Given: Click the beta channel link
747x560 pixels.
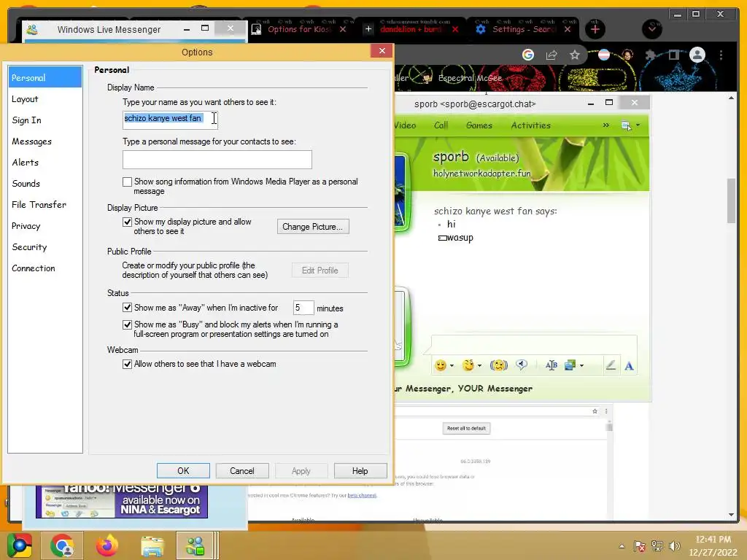Looking at the screenshot, I should [362, 495].
